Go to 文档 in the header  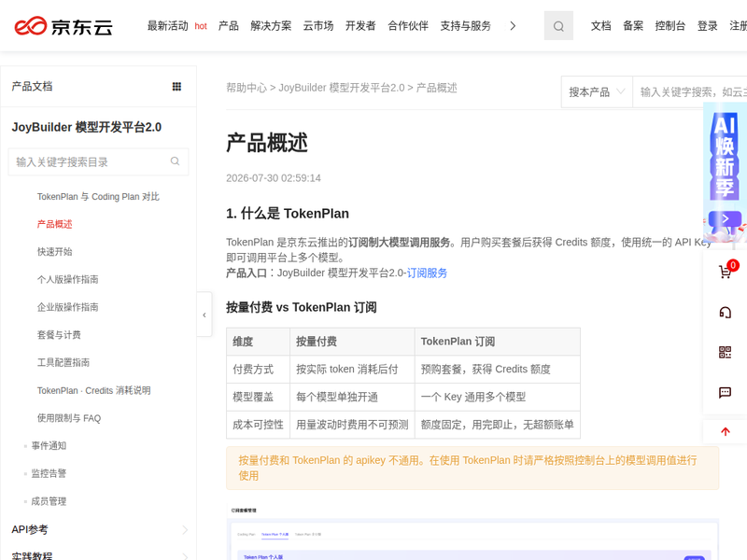600,26
